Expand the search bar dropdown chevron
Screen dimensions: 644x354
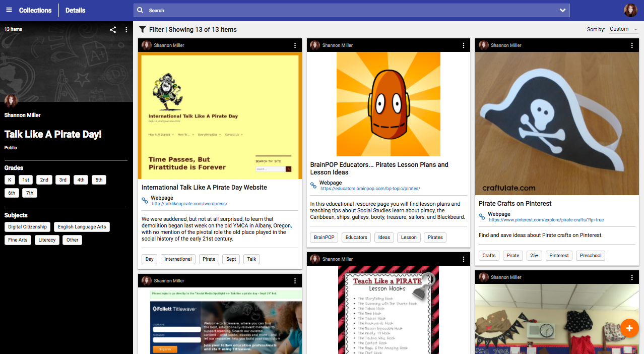[x=562, y=10]
